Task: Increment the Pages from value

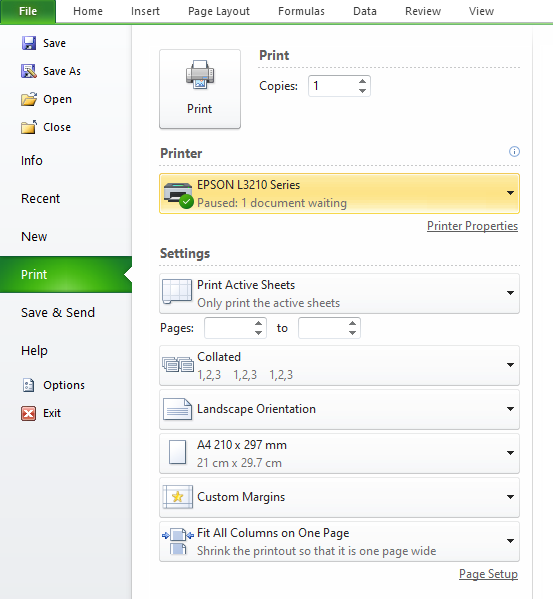Action: (259, 323)
